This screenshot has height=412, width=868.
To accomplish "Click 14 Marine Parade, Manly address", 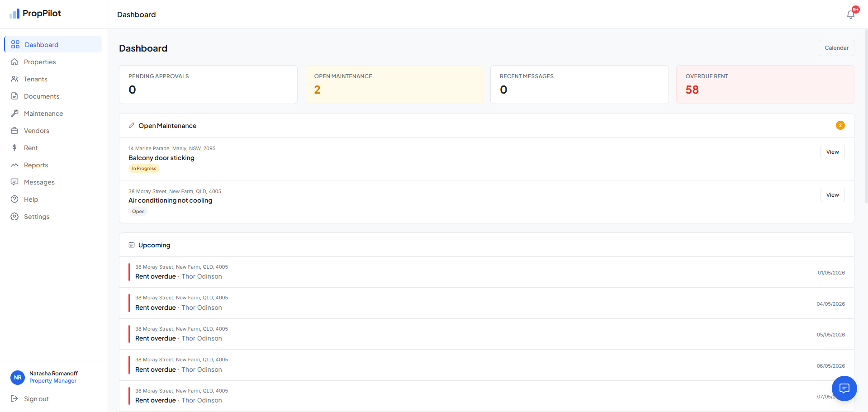I will (172, 148).
